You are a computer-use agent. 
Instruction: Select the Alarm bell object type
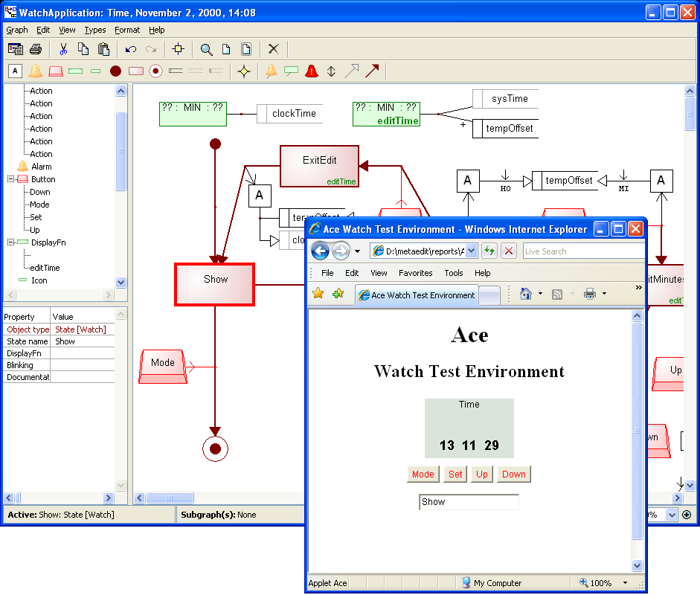click(x=35, y=71)
